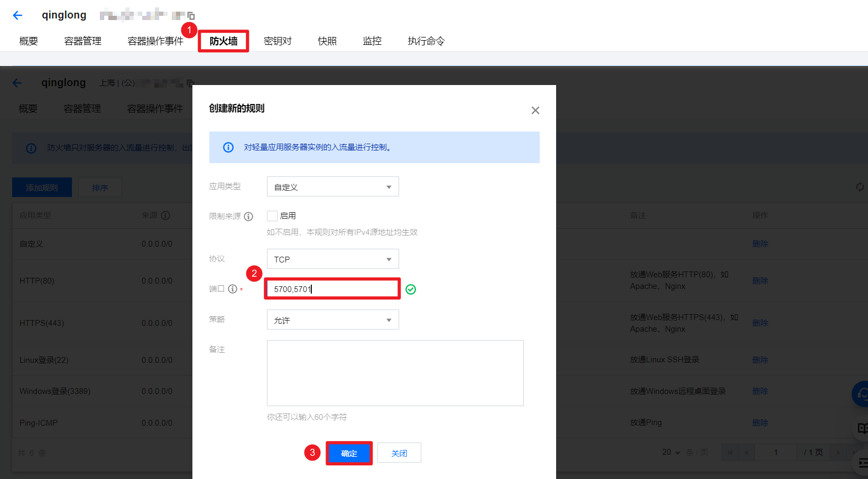The image size is (868, 479).
Task: Focus the 端口 field containing 5700,5701
Action: (x=333, y=289)
